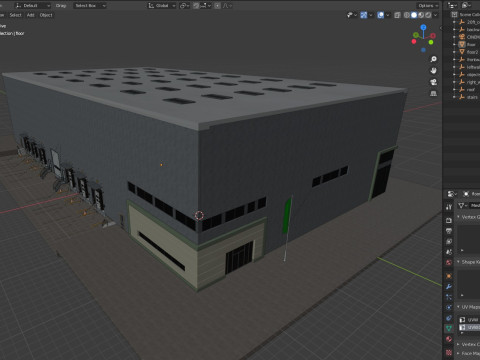Click the viewport zoom magnifier icon
This screenshot has width=480, height=360.
point(433,59)
